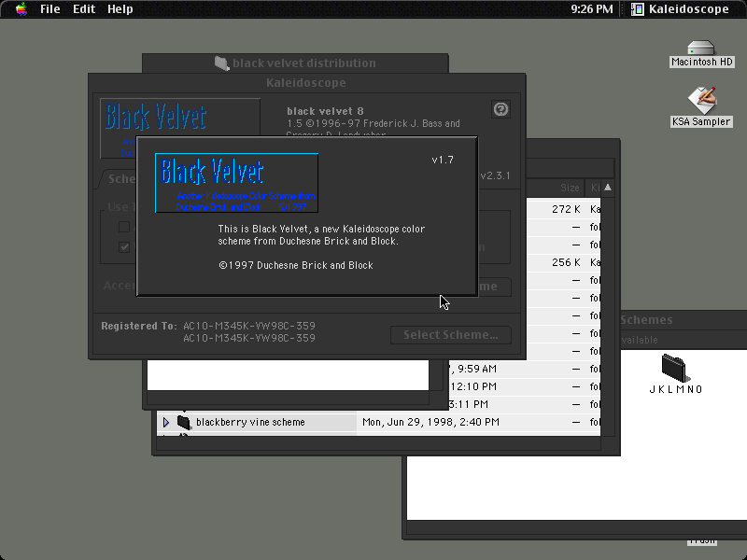Select the Macintosh HD disk icon
This screenshot has height=560, width=747.
point(701,48)
